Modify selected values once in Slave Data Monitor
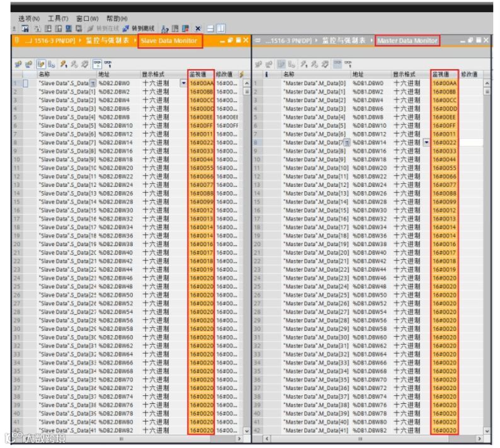The image size is (500, 448). pos(64,64)
